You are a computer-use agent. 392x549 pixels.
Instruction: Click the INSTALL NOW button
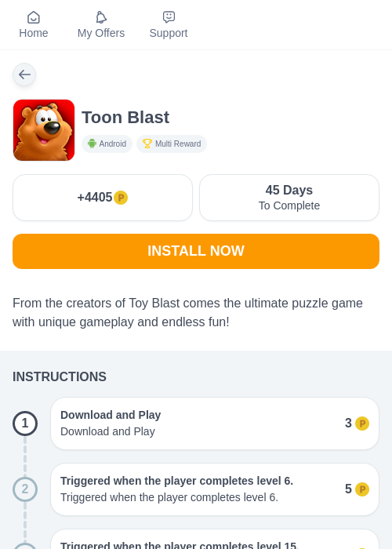[x=196, y=252]
